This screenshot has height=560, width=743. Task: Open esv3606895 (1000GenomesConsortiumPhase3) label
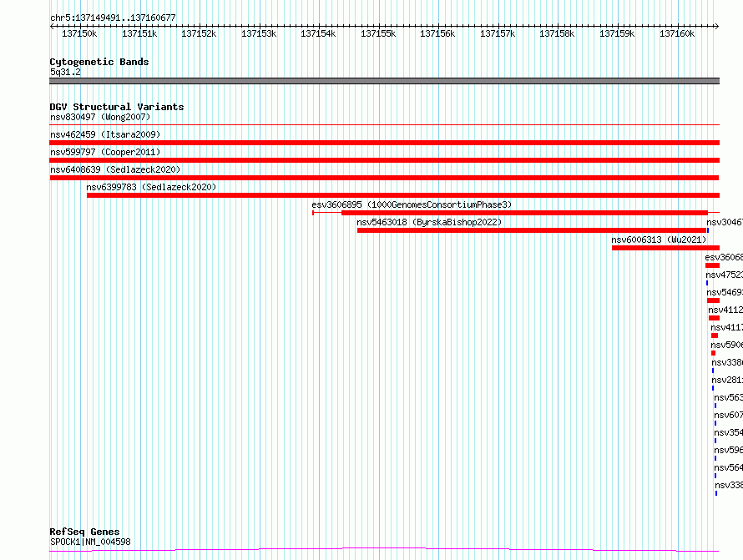[412, 204]
